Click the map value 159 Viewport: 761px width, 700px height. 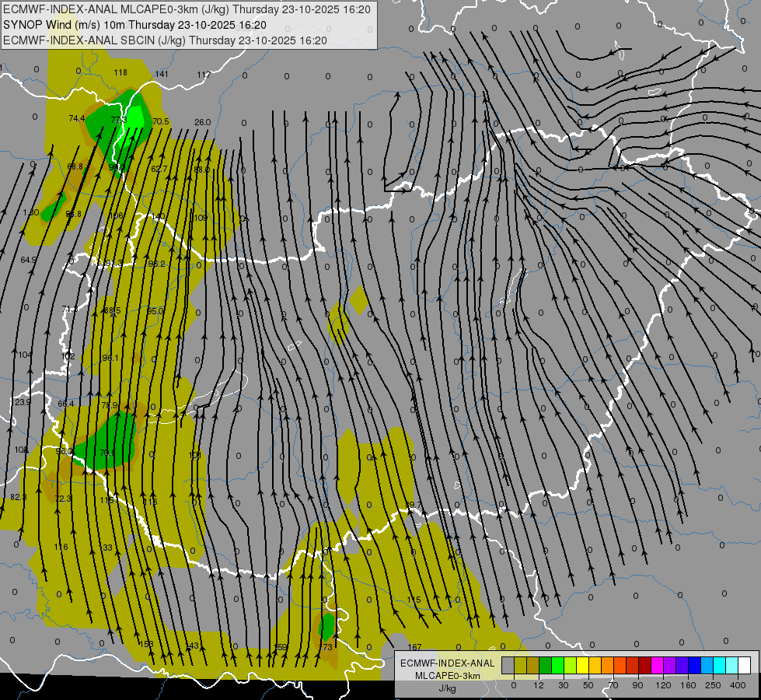(281, 647)
